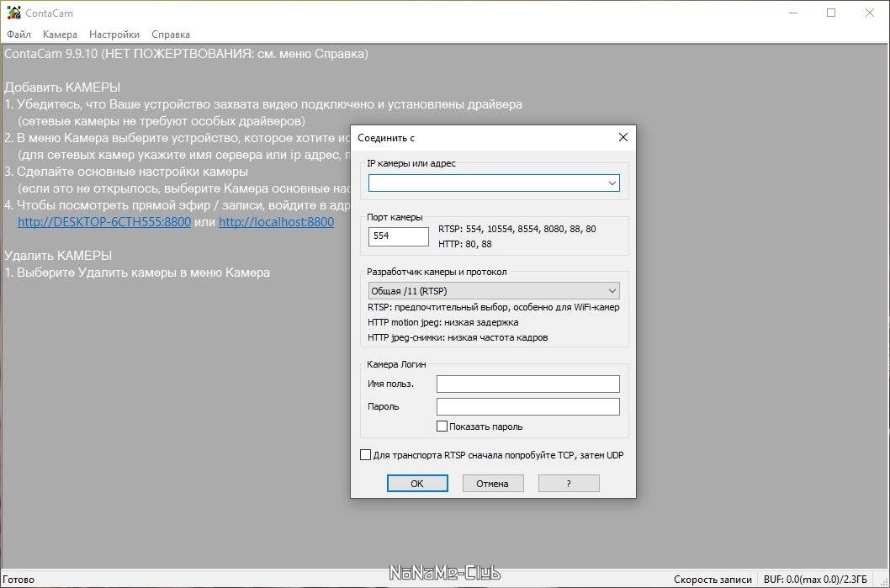
Task: Click the HTTP motion jpeg: низкая задержка note
Action: point(442,322)
